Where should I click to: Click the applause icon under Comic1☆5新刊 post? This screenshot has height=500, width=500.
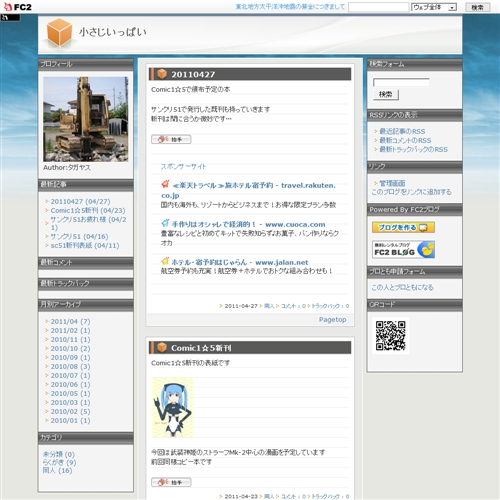point(171,482)
